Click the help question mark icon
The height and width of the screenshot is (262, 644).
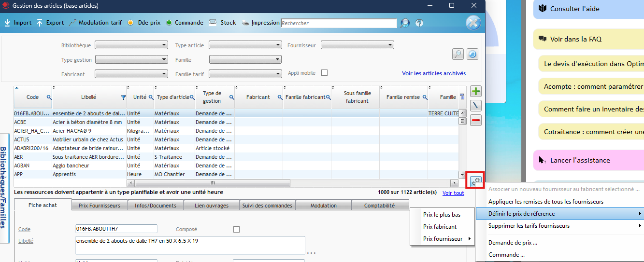pos(419,23)
